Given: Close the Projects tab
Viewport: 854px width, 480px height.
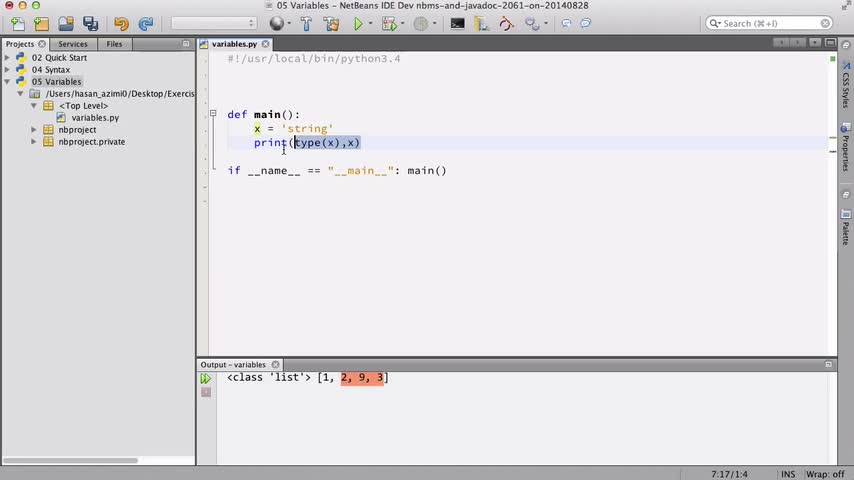Looking at the screenshot, I should pos(42,44).
